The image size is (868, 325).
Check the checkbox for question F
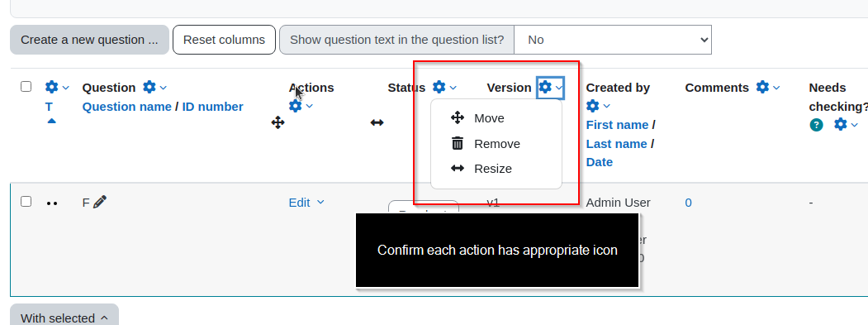tap(26, 201)
